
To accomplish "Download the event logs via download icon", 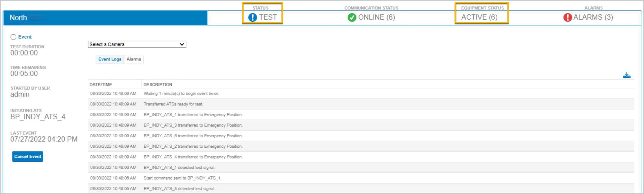I will [627, 75].
